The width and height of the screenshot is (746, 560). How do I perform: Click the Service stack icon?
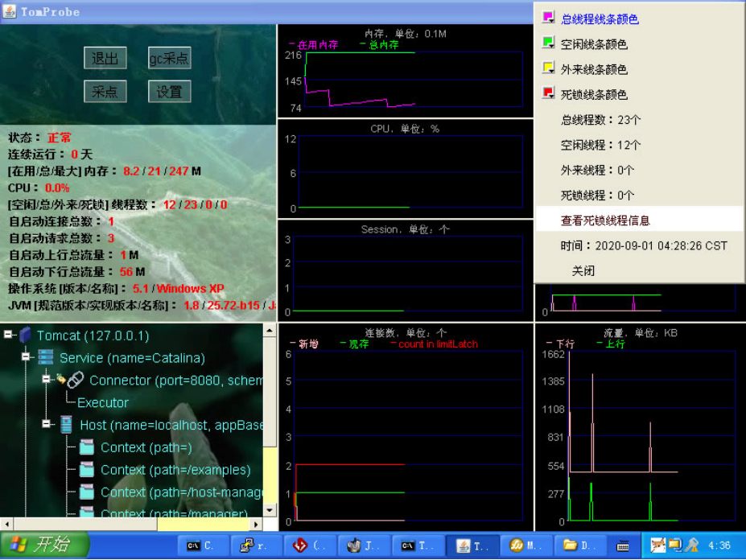pyautogui.click(x=46, y=357)
